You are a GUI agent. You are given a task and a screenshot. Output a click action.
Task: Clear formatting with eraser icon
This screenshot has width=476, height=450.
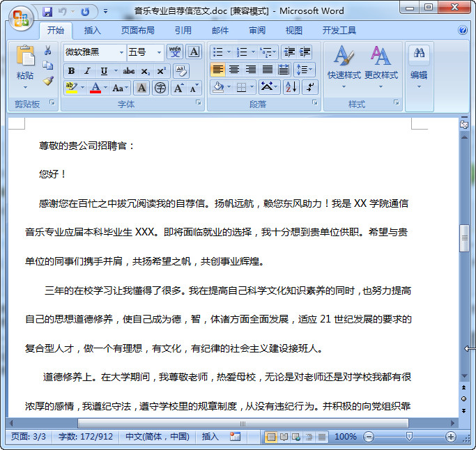click(x=181, y=71)
